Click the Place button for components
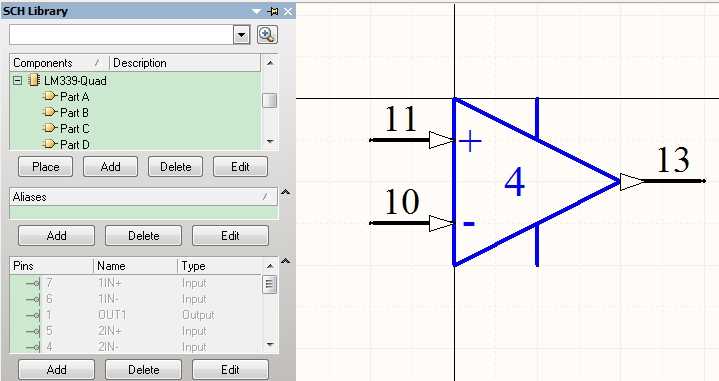Viewport: 719px width, 381px height. click(x=45, y=167)
